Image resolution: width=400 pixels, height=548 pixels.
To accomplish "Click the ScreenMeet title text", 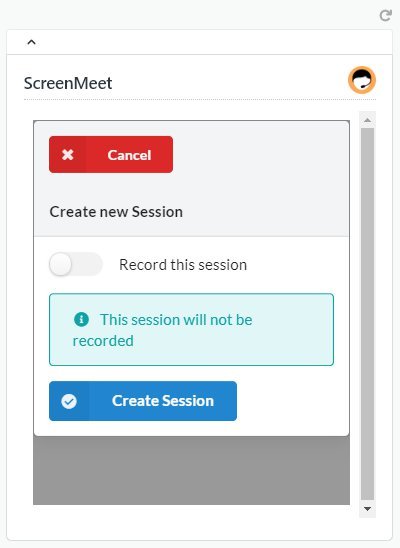I will pos(68,83).
